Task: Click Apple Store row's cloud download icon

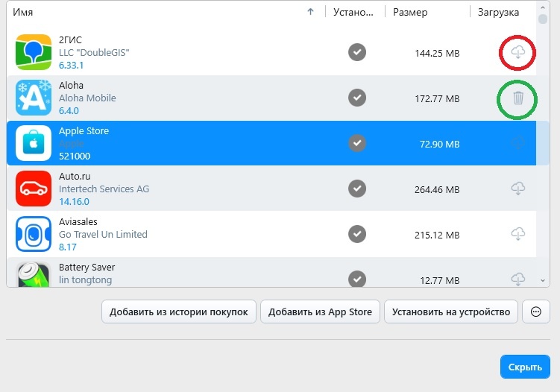Action: [x=517, y=143]
